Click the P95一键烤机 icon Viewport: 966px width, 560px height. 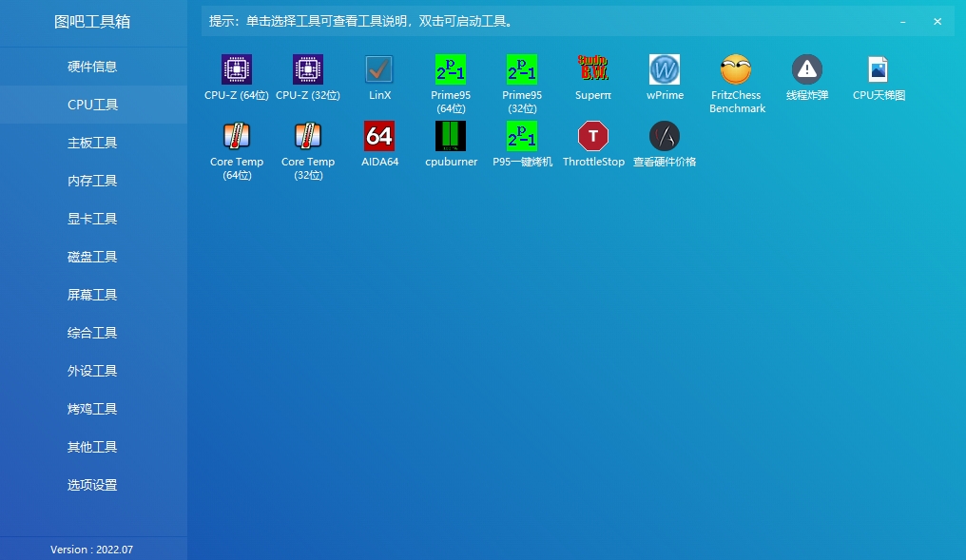tap(522, 136)
